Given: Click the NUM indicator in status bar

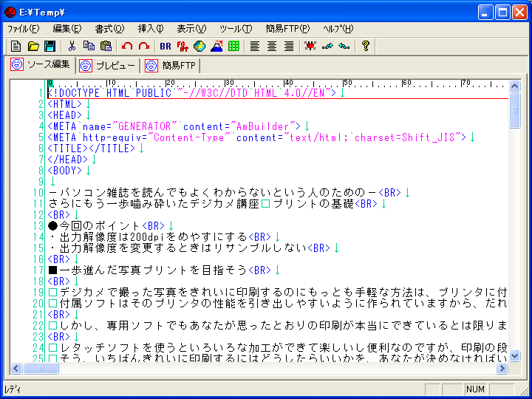Looking at the screenshot, I should click(475, 389).
